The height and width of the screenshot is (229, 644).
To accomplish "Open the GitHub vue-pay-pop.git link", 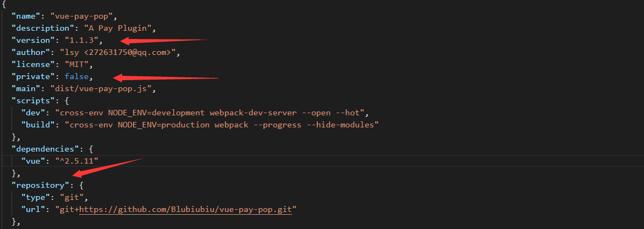I will coord(186,210).
